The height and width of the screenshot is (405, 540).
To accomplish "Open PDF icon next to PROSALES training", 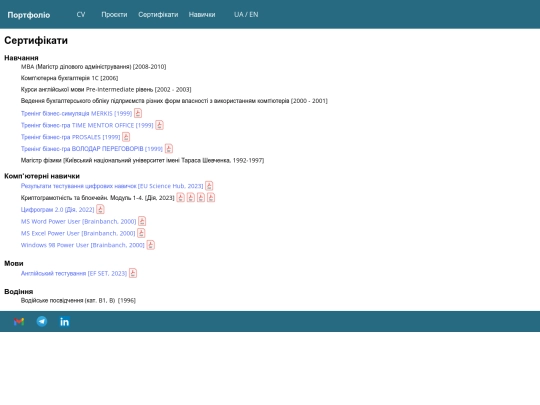I will coord(126,137).
